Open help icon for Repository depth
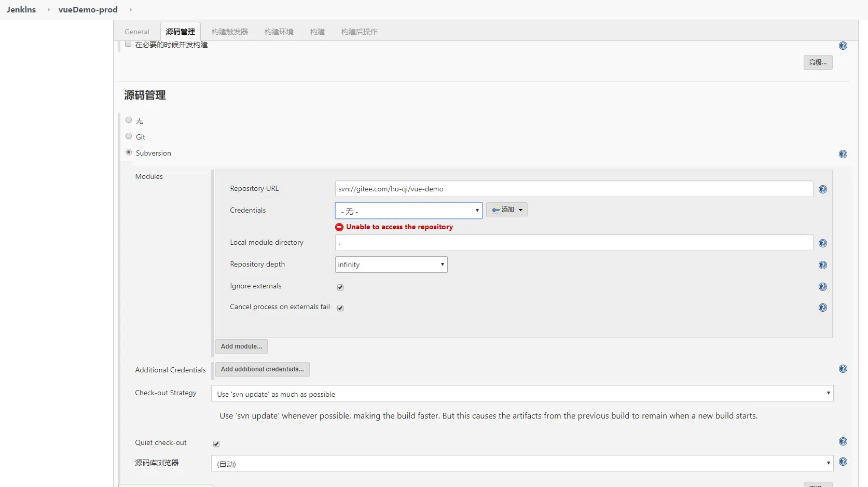868x487 pixels. pyautogui.click(x=823, y=265)
